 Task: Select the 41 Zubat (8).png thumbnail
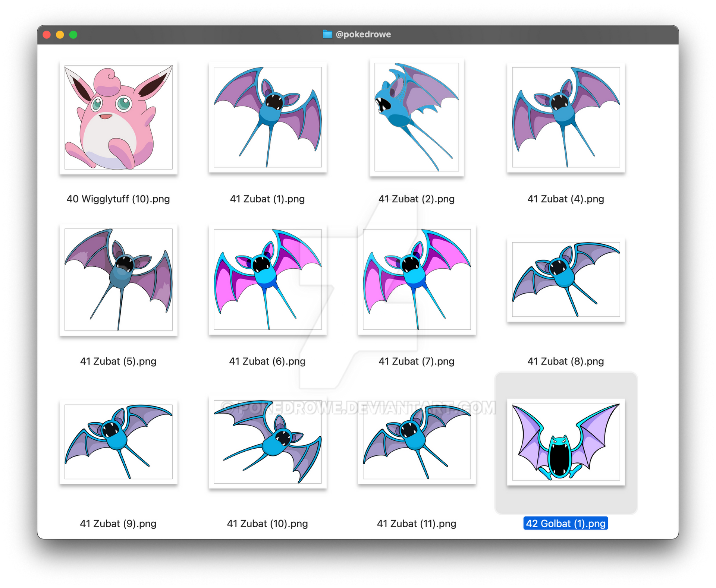pos(566,279)
